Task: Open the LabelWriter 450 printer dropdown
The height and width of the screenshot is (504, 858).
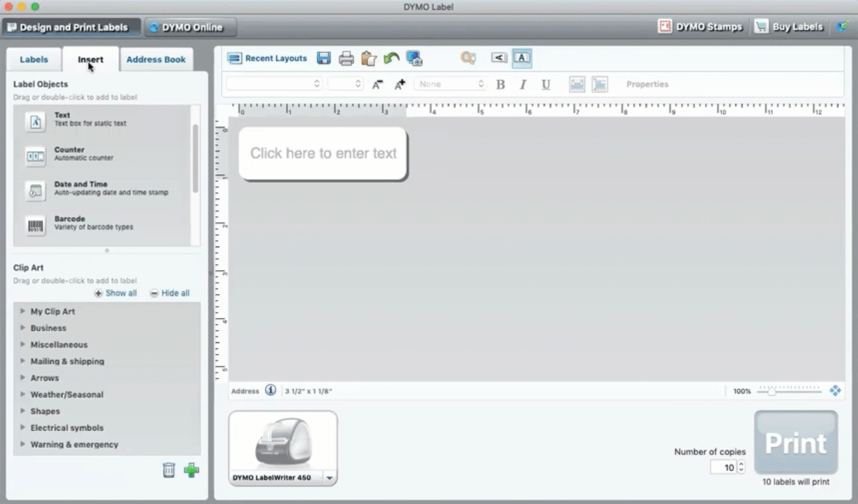Action: (329, 478)
